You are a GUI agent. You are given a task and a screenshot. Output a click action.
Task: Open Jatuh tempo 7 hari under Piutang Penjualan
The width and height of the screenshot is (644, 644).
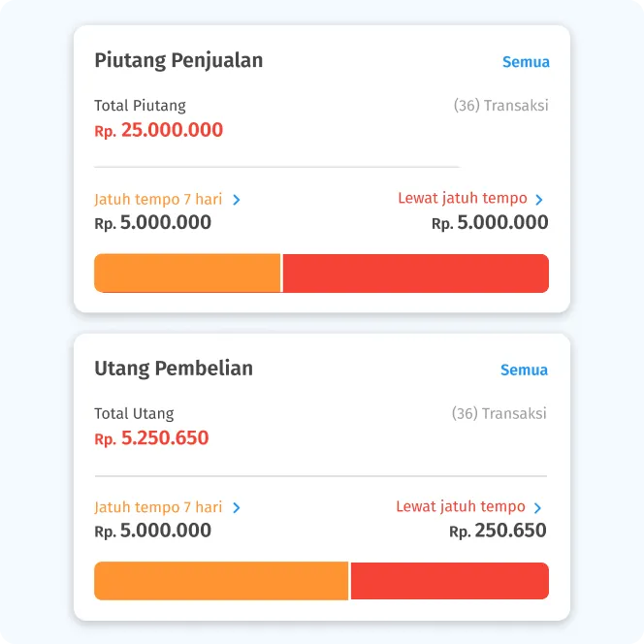click(x=158, y=199)
